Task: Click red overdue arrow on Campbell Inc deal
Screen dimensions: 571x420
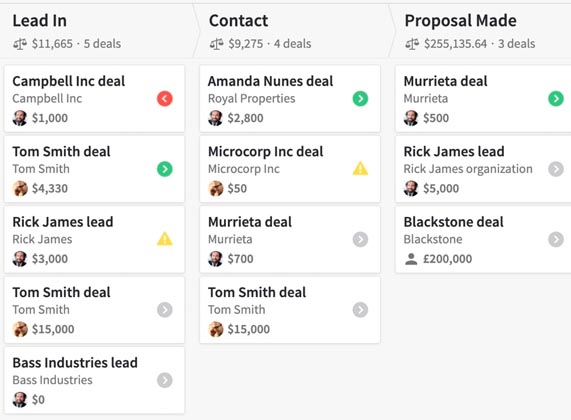Action: pos(165,98)
